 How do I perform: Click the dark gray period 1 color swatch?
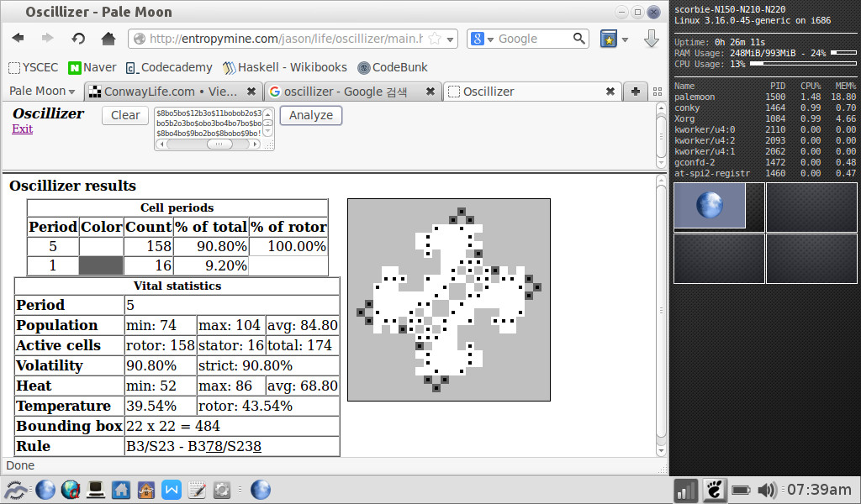[101, 265]
